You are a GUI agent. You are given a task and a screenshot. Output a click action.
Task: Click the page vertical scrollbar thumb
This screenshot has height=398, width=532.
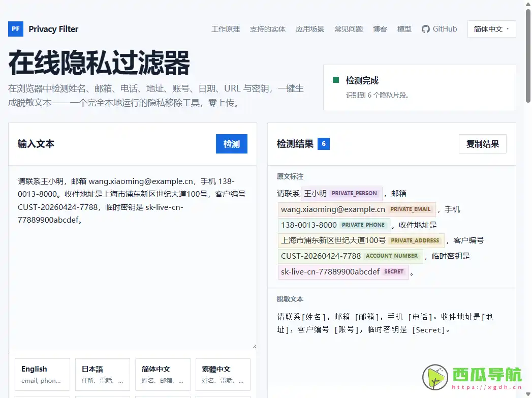click(528, 56)
